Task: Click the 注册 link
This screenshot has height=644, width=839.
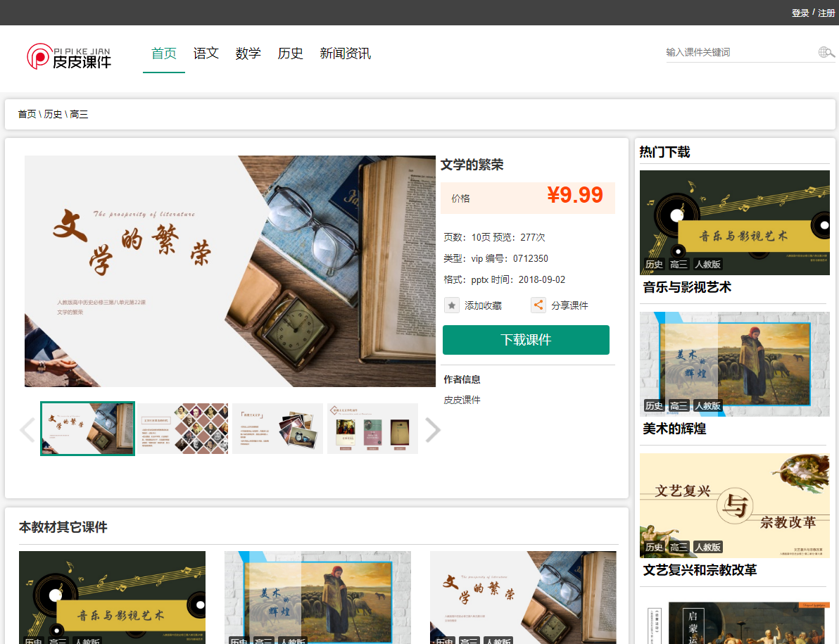Action: click(826, 13)
